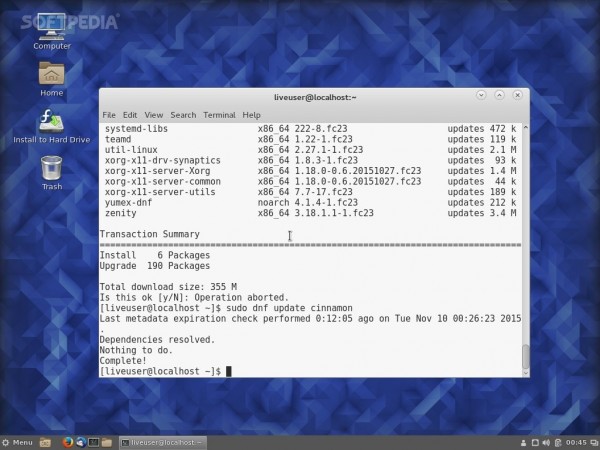600x450 pixels.
Task: Open the network tray icon
Action: 558,443
